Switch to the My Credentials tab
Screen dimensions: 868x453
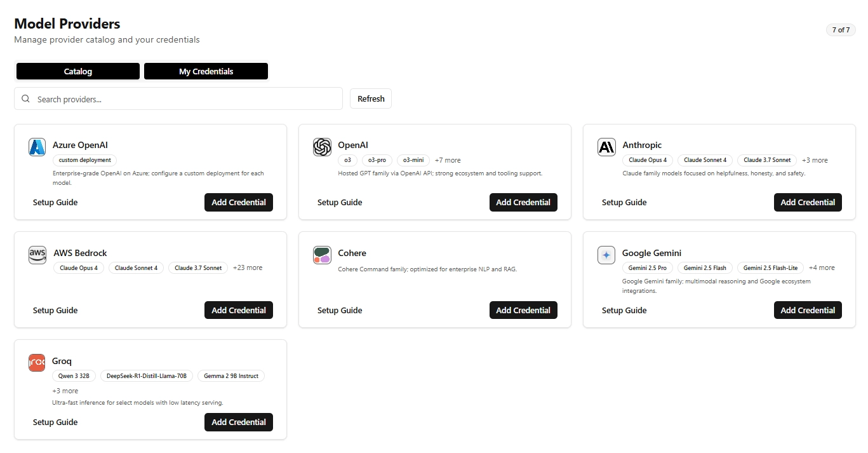(206, 71)
